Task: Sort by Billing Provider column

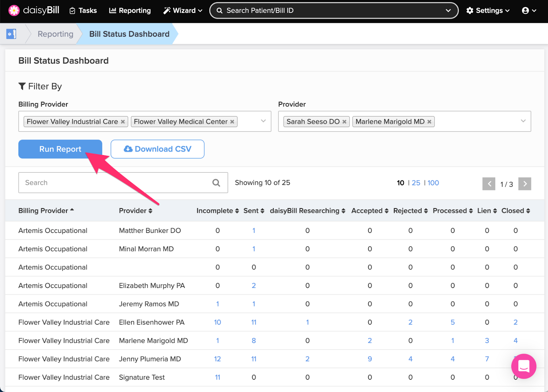Action: pos(46,211)
